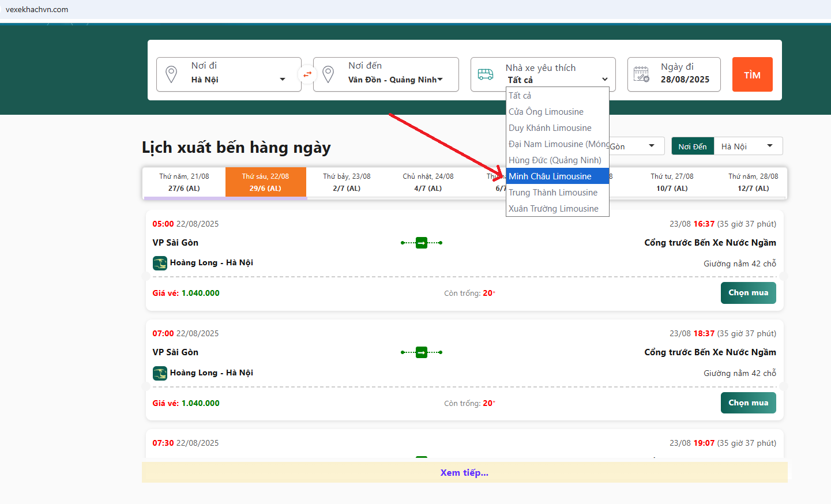Screen dimensions: 831x504
Task: Click Còn trống: 20 in the 07:00 trip
Action: click(x=469, y=403)
